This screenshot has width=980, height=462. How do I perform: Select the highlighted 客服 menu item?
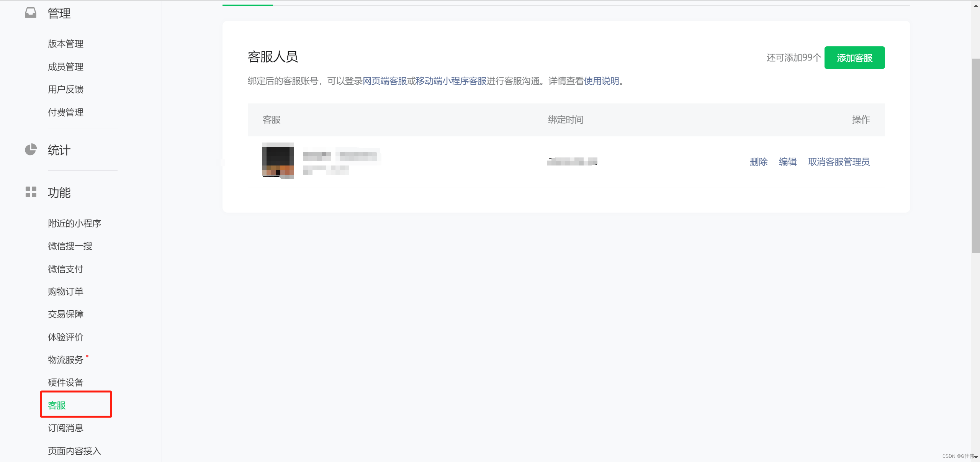57,405
